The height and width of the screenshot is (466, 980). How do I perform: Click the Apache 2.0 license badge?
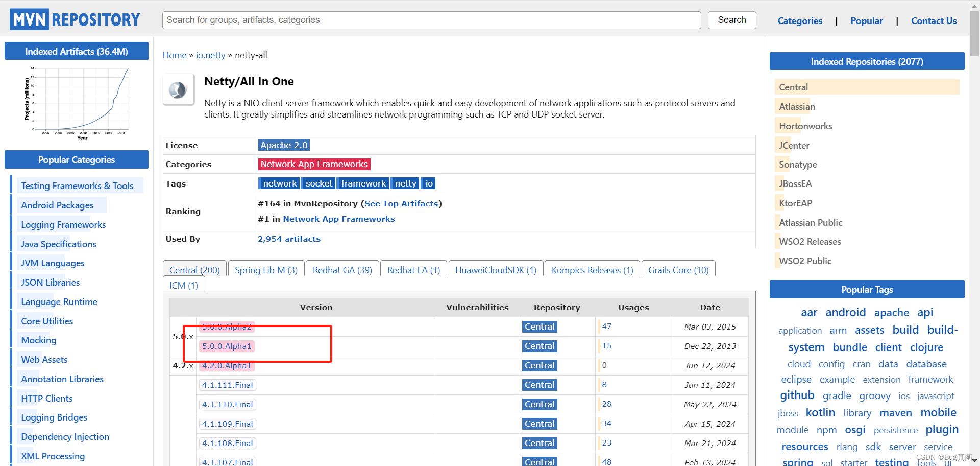pos(284,145)
